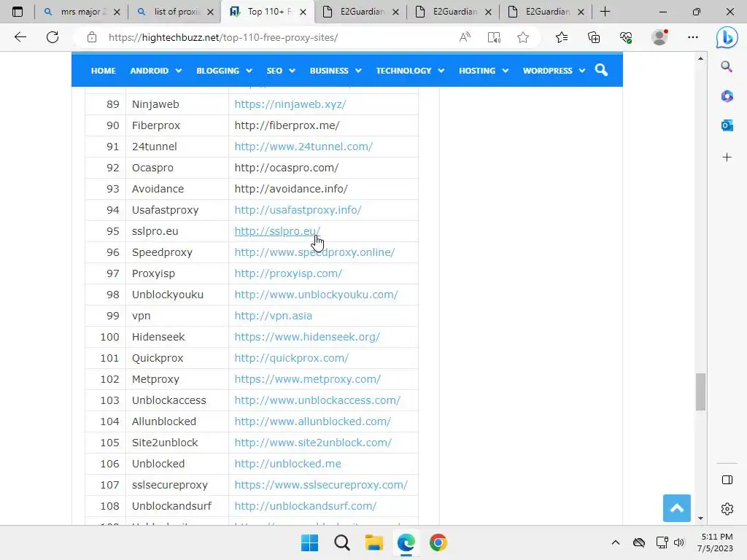Click the website search magnifier icon
Viewport: 747px width, 560px height.
(x=601, y=70)
